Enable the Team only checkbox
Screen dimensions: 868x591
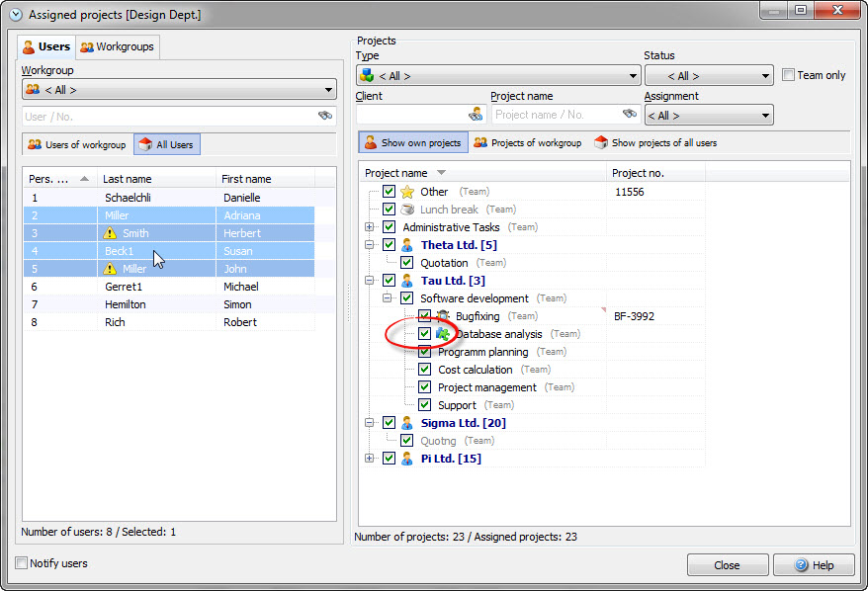(x=788, y=75)
